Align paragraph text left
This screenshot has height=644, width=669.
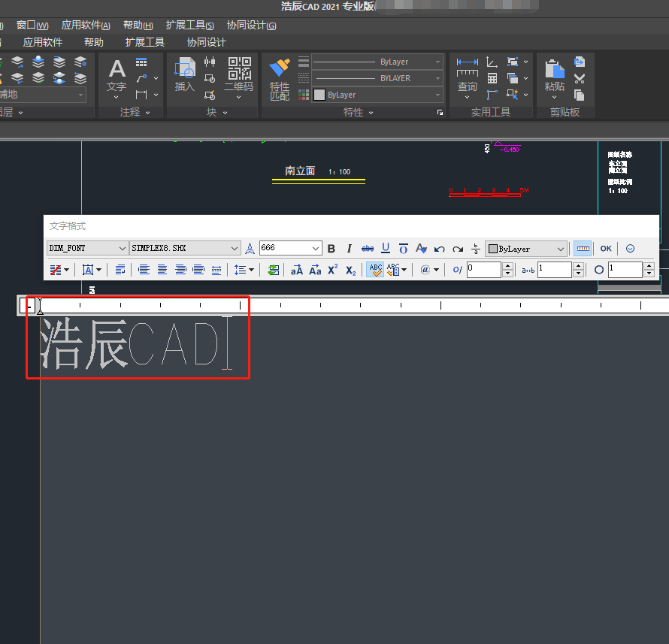(144, 270)
